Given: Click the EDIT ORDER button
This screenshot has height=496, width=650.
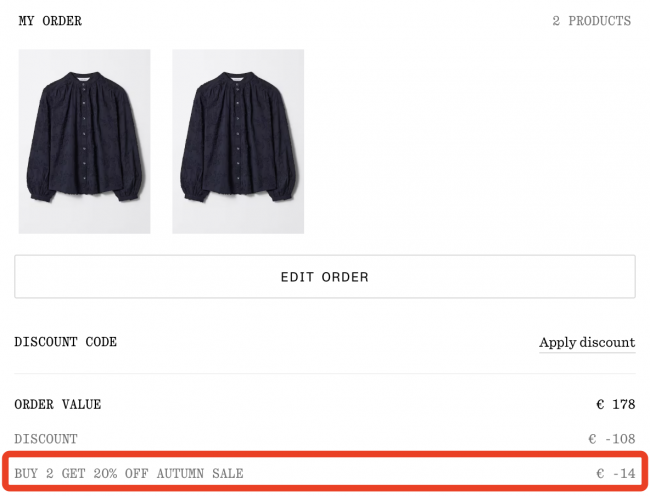Looking at the screenshot, I should point(324,277).
